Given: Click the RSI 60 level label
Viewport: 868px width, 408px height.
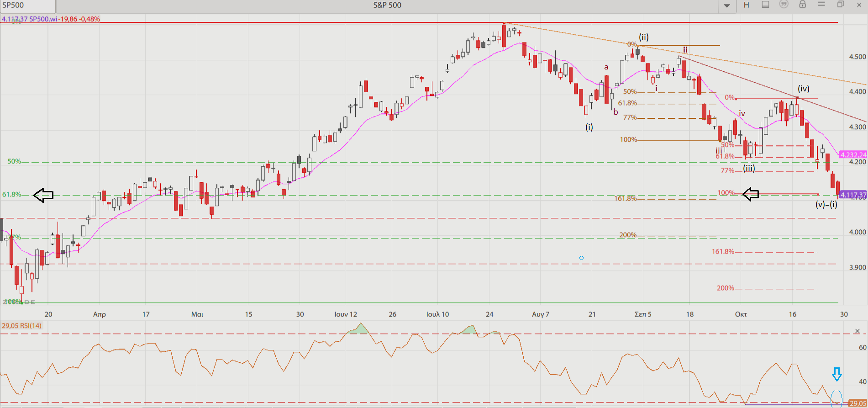Looking at the screenshot, I should coord(863,347).
